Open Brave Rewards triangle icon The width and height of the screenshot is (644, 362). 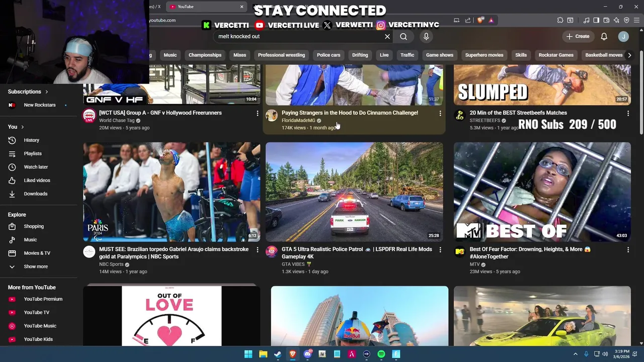(x=491, y=20)
